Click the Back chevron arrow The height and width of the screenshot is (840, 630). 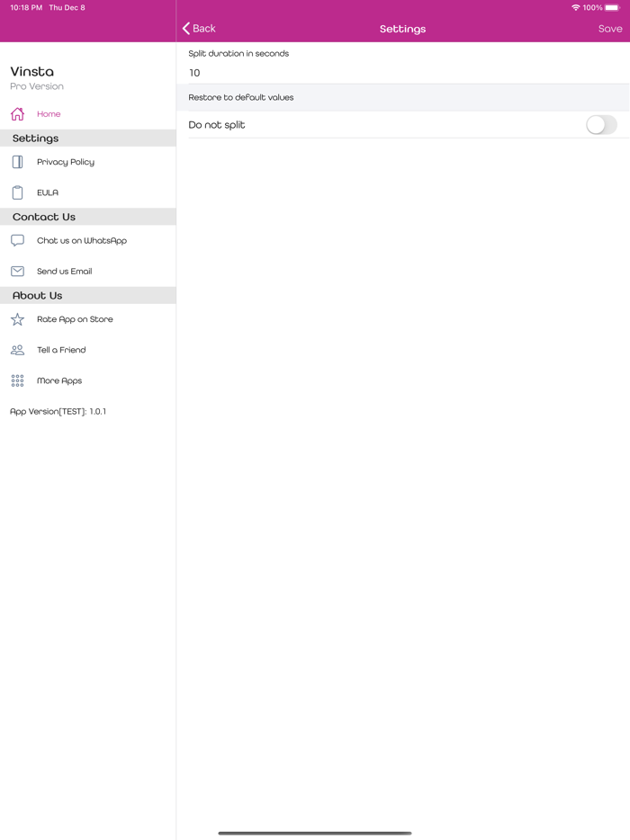(x=186, y=29)
